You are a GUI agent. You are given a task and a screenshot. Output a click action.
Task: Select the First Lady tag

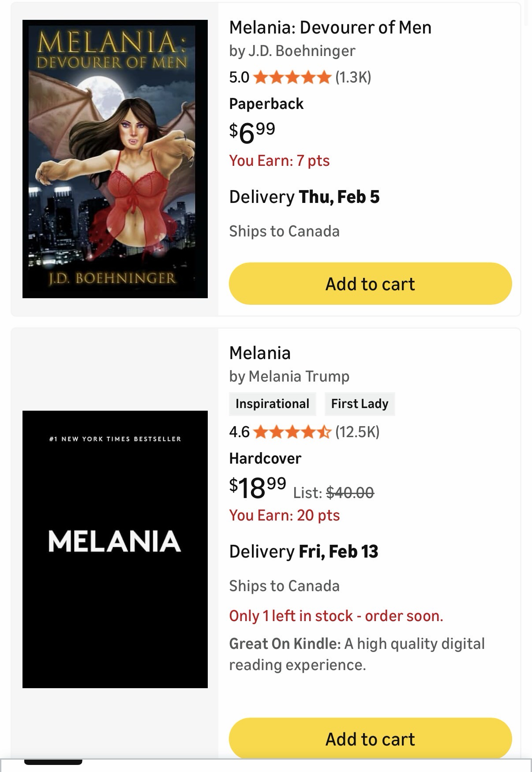point(360,404)
